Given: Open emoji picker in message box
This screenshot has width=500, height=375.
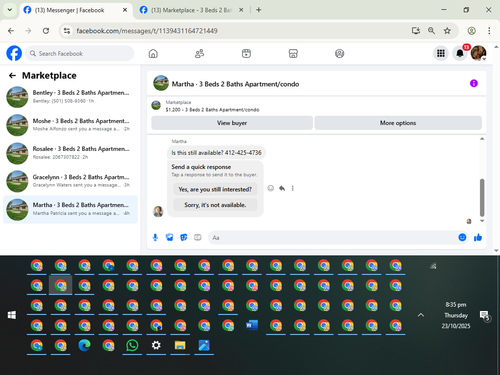Looking at the screenshot, I should coord(462,237).
